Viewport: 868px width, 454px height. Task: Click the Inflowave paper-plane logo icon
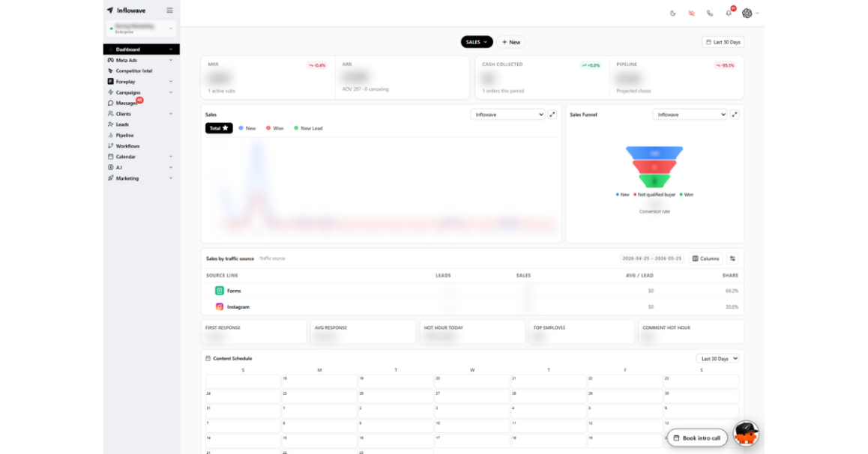[110, 10]
